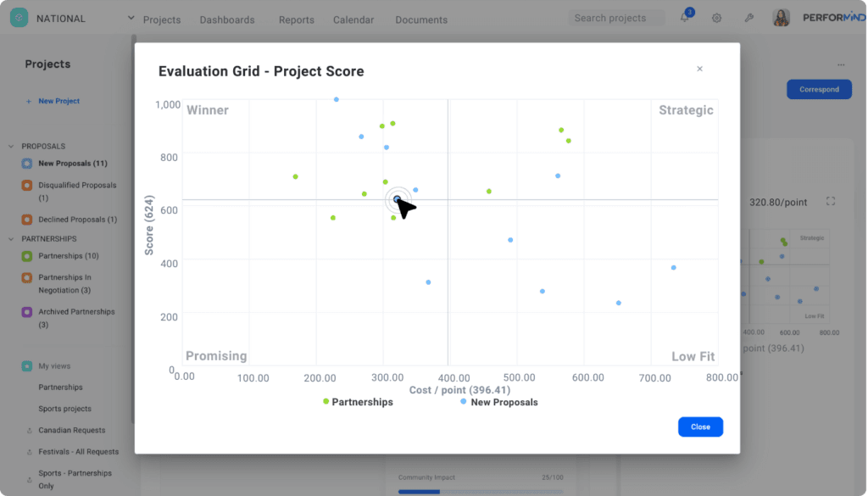This screenshot has height=496, width=868.
Task: Open the Documents menu
Action: tap(421, 20)
